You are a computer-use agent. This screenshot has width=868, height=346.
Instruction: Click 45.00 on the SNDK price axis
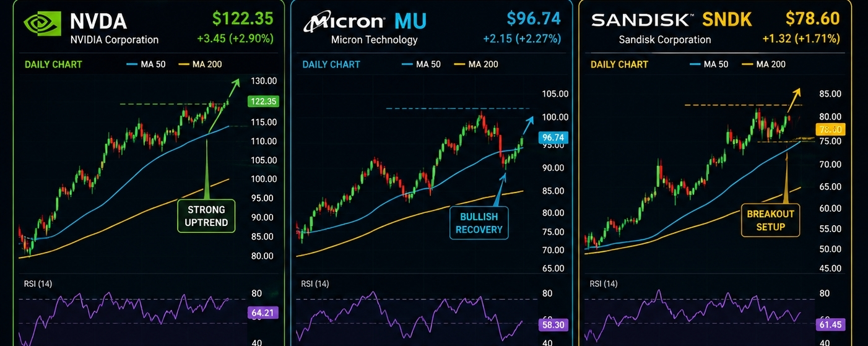tap(830, 269)
